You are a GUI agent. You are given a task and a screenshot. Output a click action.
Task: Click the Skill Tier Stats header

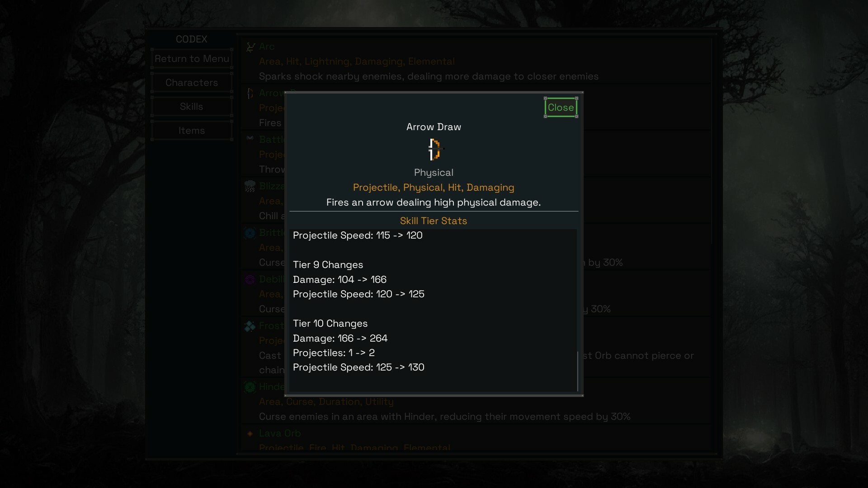click(433, 221)
